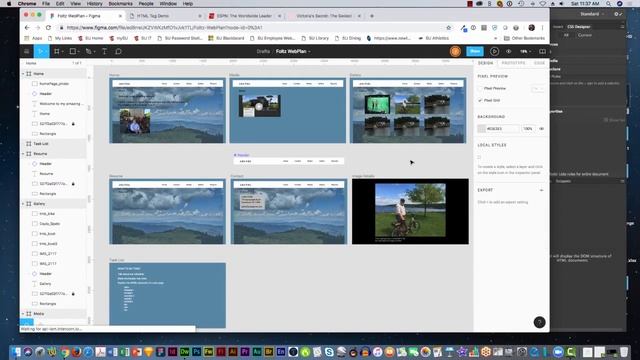The image size is (640, 360).
Task: Open Chrome's three-dot menu
Action: (x=542, y=28)
